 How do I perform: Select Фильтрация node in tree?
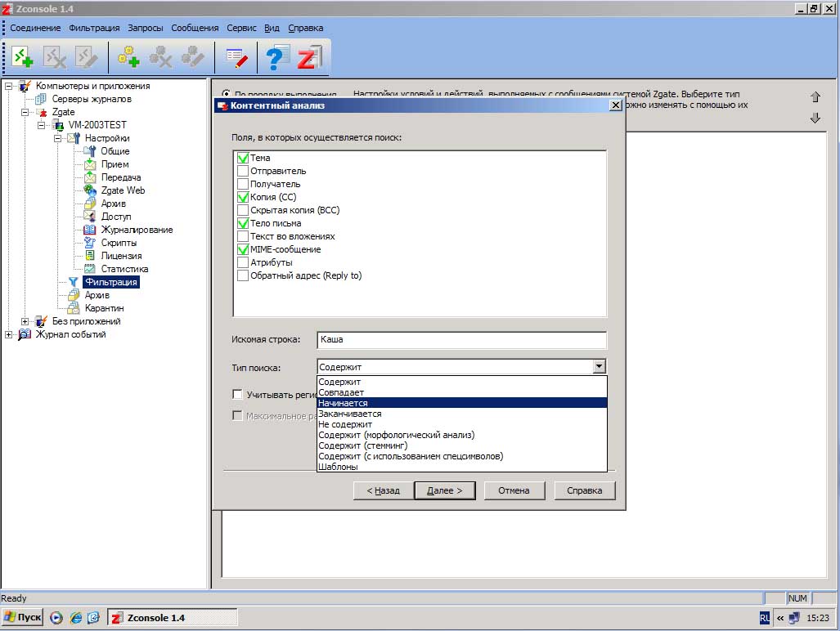tap(111, 282)
